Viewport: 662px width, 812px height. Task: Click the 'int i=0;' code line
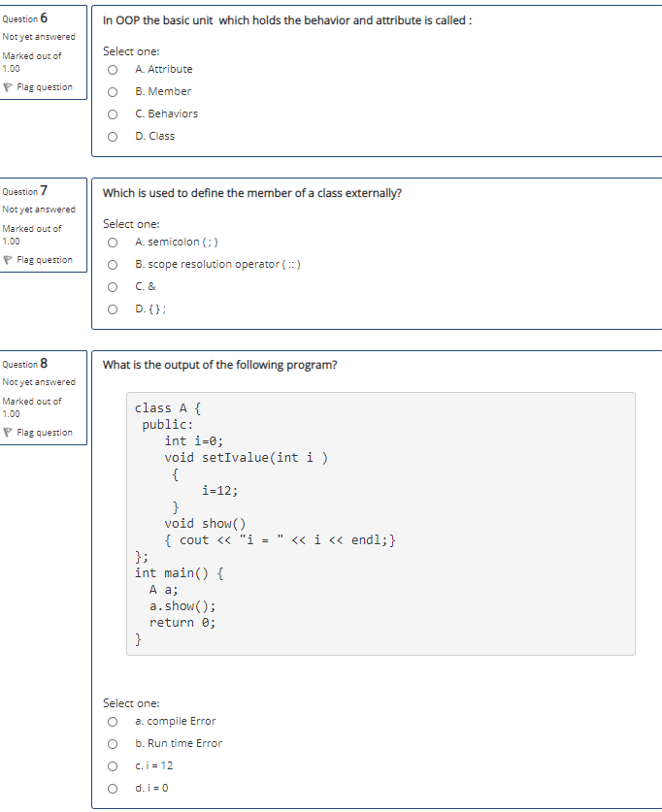[x=194, y=440]
